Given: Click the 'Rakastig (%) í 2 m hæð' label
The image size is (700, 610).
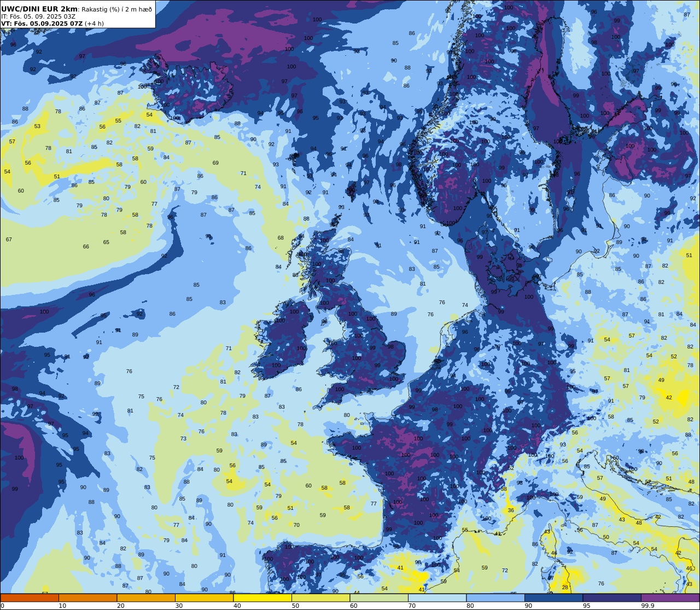Looking at the screenshot, I should click(x=116, y=9).
